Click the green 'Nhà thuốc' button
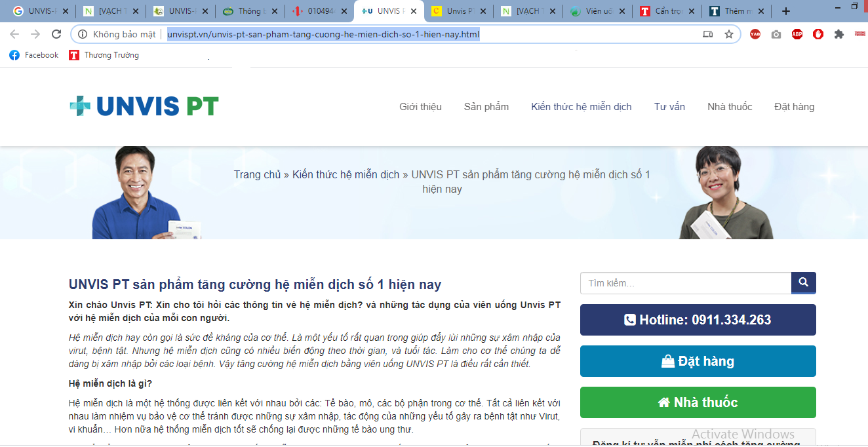The image size is (868, 447). (698, 402)
